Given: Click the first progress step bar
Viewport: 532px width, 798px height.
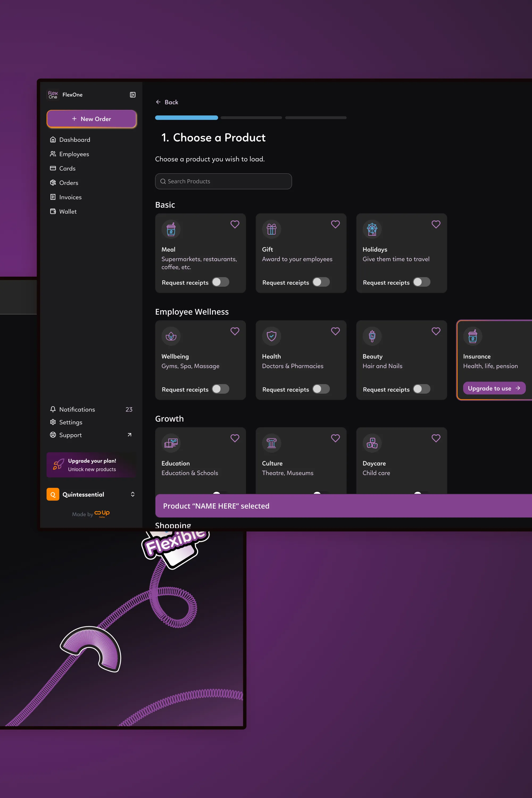Looking at the screenshot, I should [187, 118].
